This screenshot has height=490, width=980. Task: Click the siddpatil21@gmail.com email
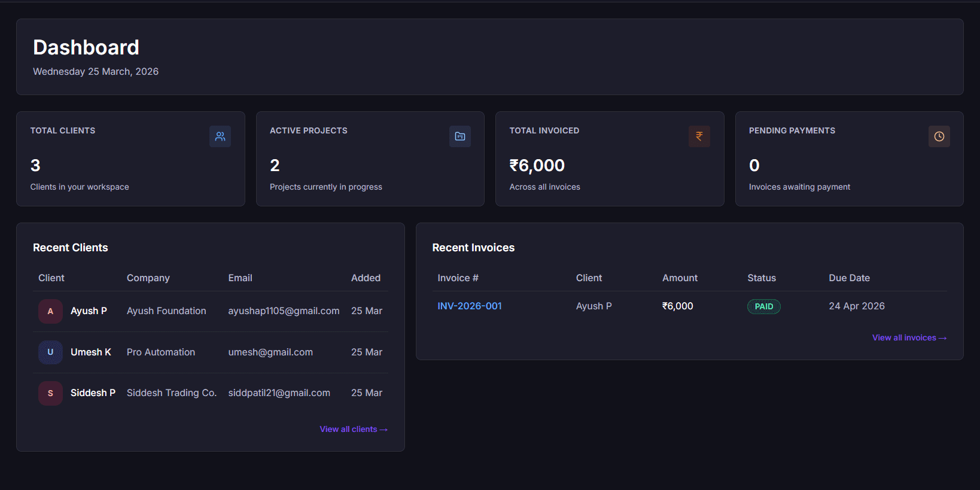click(279, 393)
